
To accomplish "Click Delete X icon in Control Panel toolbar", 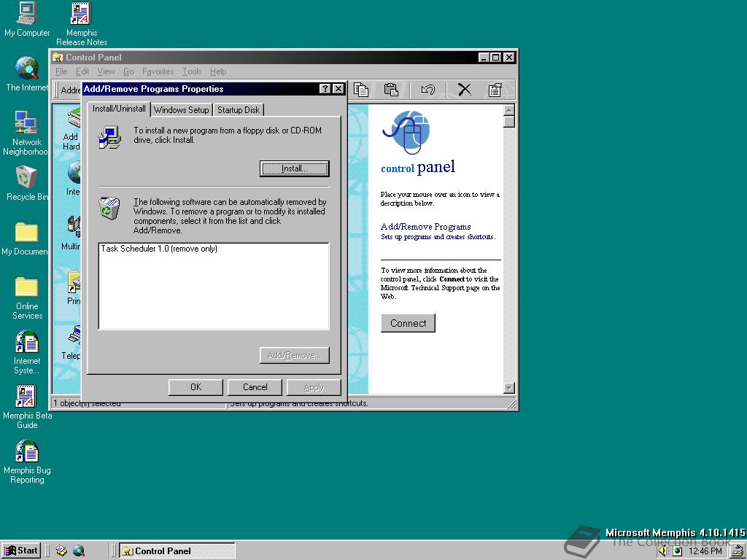I will 465,90.
